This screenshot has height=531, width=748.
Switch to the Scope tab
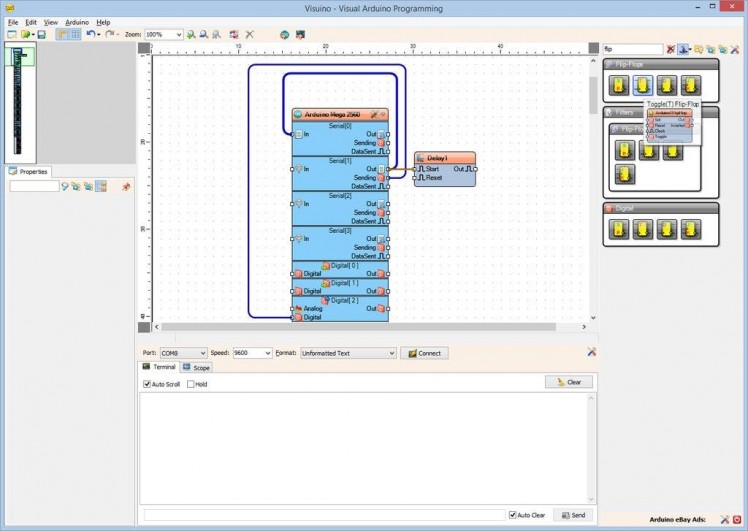[196, 368]
